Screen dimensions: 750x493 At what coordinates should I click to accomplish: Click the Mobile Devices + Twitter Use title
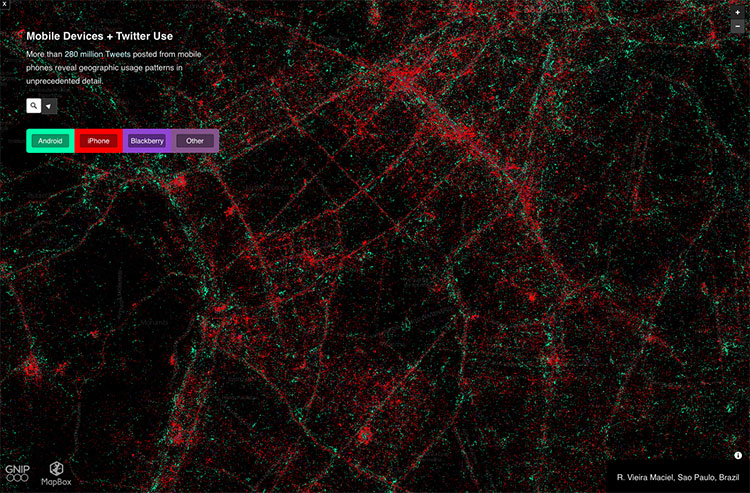tap(99, 36)
